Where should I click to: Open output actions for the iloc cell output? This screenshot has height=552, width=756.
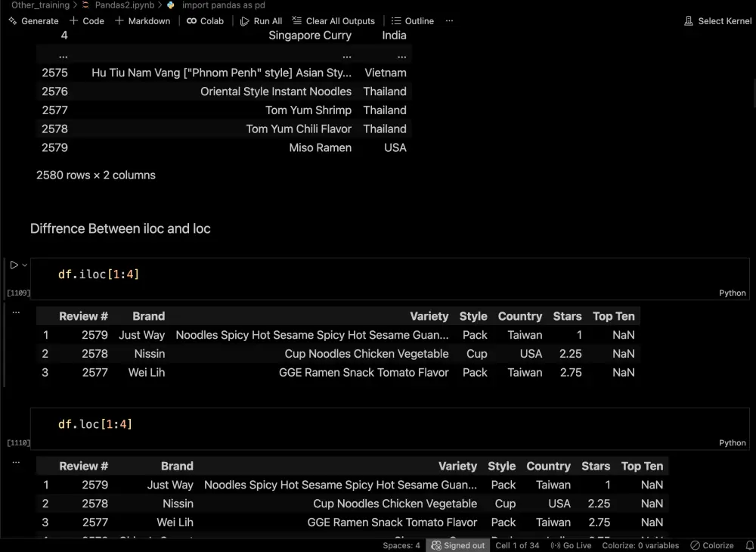pyautogui.click(x=16, y=312)
